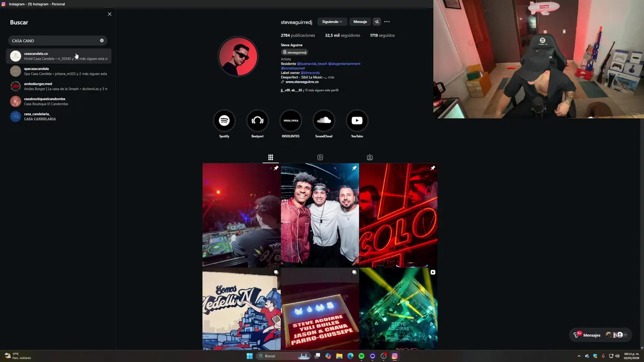Open the YouTube story highlight
This screenshot has width=644, height=362.
[x=357, y=121]
